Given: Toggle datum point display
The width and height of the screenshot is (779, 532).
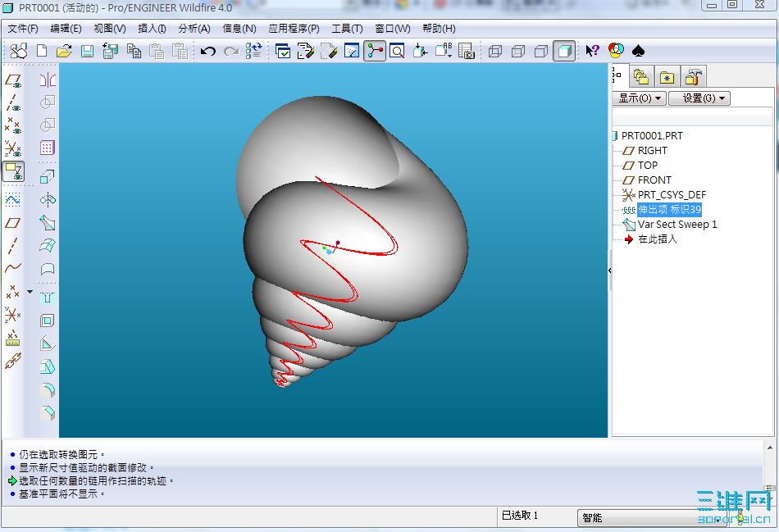Looking at the screenshot, I should pyautogui.click(x=13, y=125).
